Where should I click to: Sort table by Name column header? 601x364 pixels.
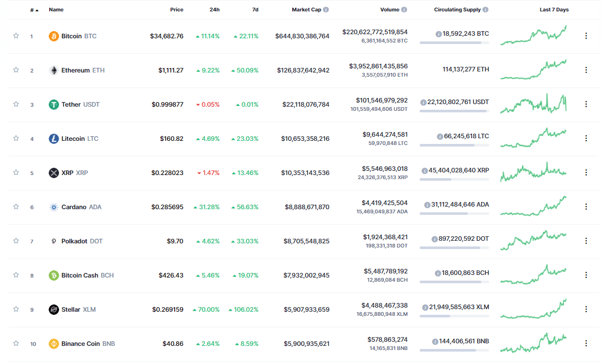56,9
